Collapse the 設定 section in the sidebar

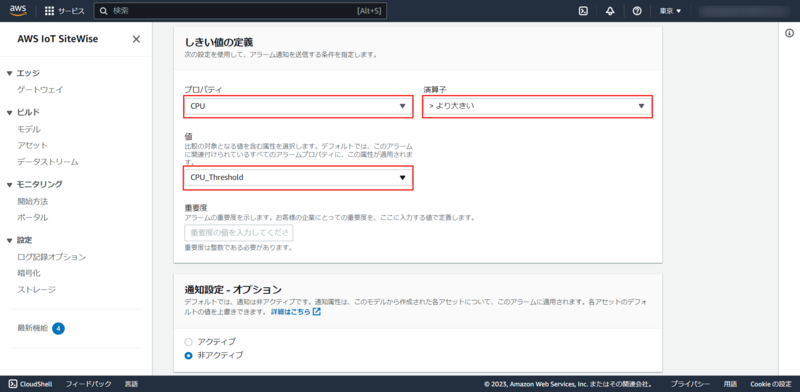(9, 240)
